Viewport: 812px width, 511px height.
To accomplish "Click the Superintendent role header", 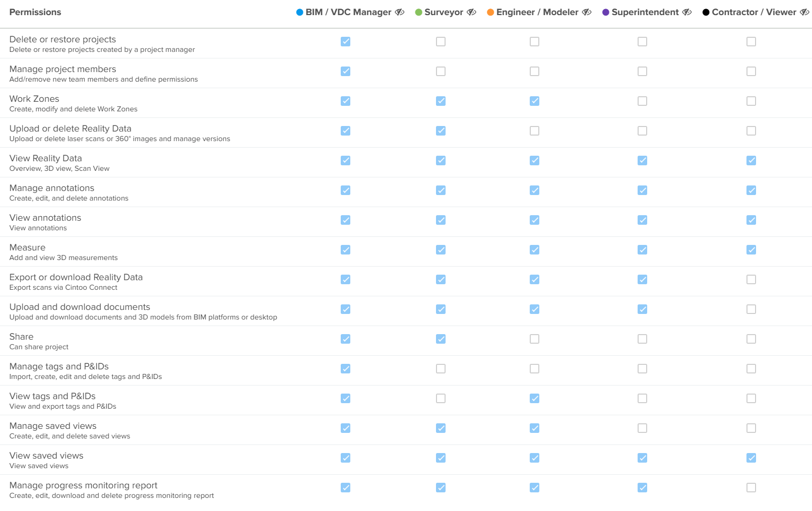I will tap(645, 12).
